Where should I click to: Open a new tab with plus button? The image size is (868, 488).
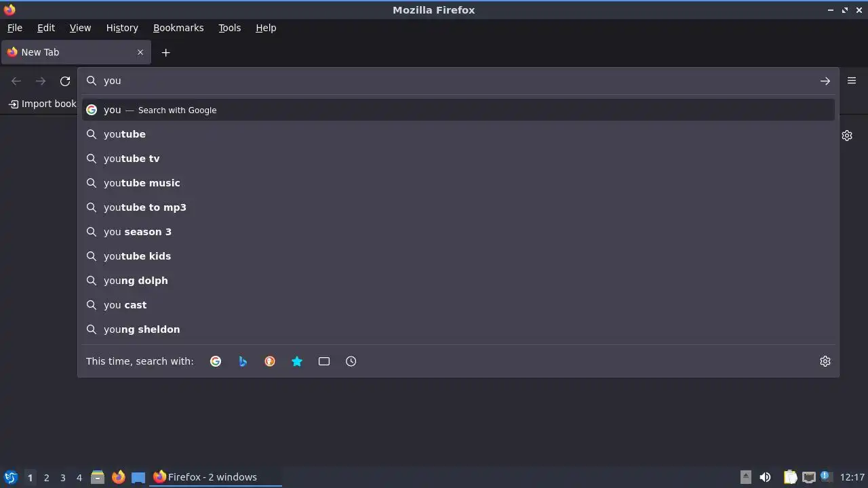click(165, 52)
